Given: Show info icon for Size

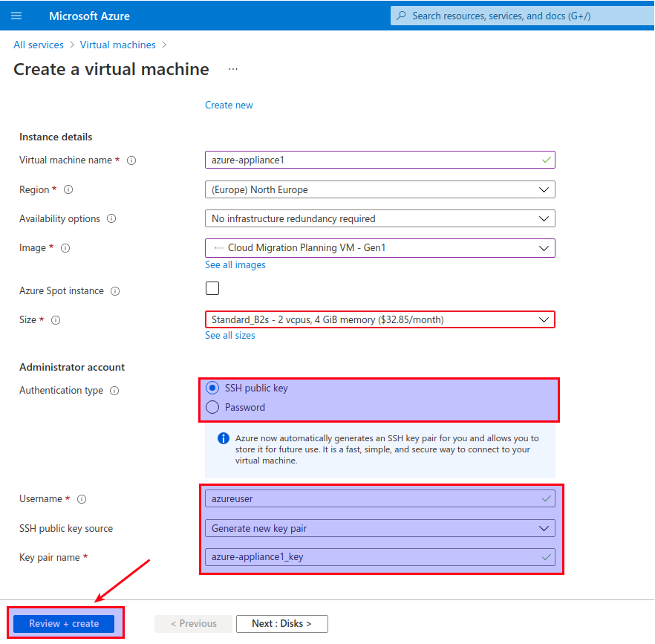Looking at the screenshot, I should (x=56, y=320).
